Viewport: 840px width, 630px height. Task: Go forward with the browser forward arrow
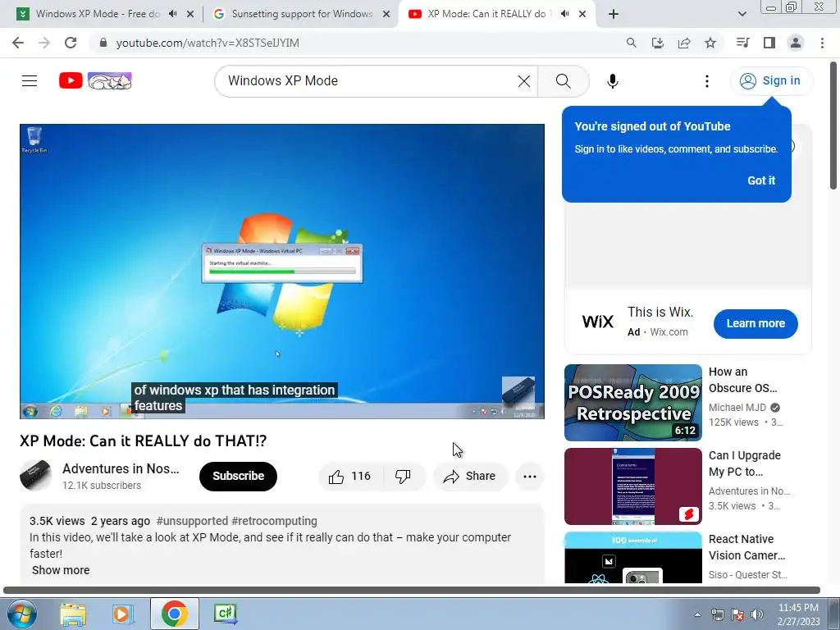point(44,43)
